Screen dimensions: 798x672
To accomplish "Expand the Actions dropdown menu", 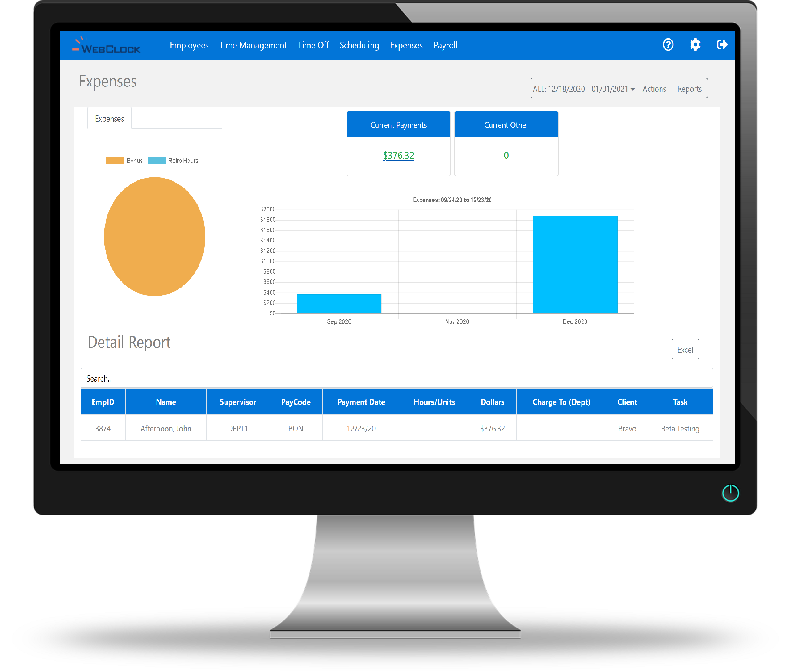I will click(653, 89).
